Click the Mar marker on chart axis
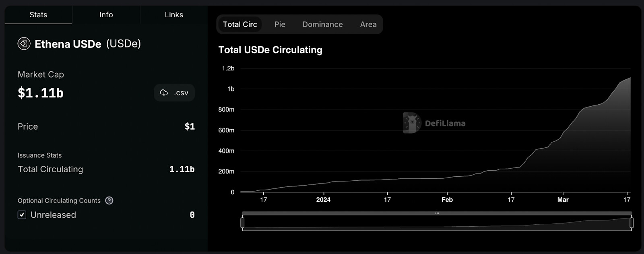The height and width of the screenshot is (254, 644). click(563, 200)
